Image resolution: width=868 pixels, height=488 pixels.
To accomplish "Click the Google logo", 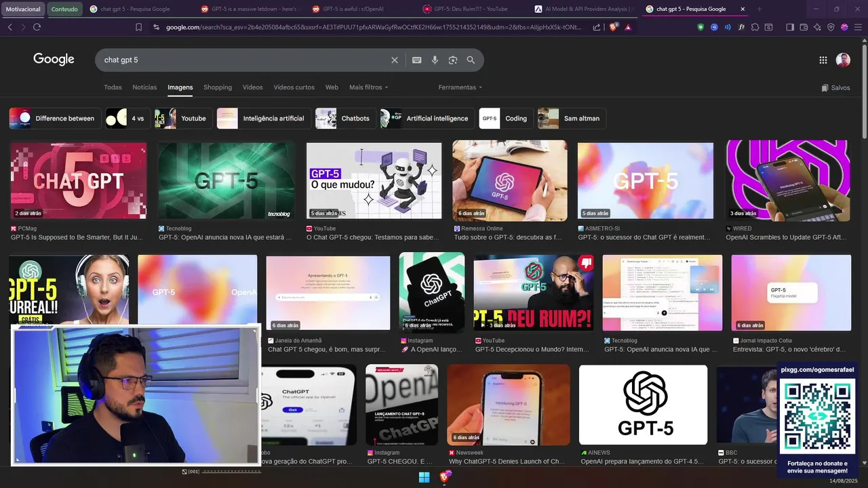I will point(54,59).
